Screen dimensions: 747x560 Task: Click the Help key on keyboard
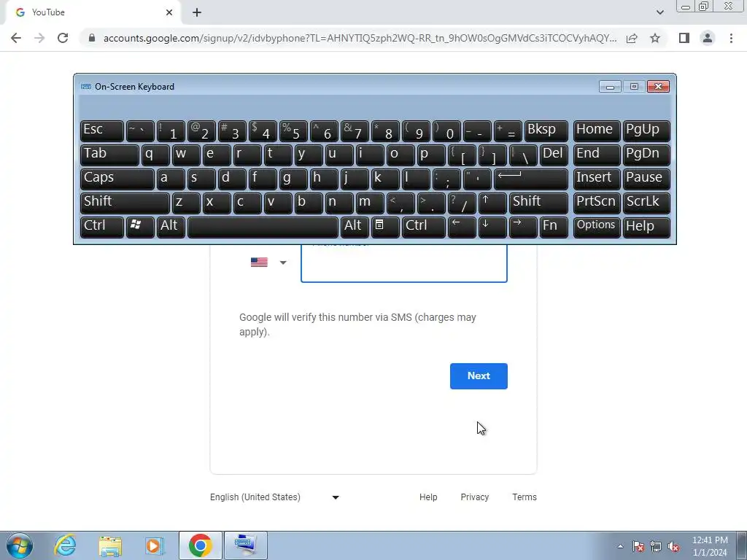click(646, 226)
